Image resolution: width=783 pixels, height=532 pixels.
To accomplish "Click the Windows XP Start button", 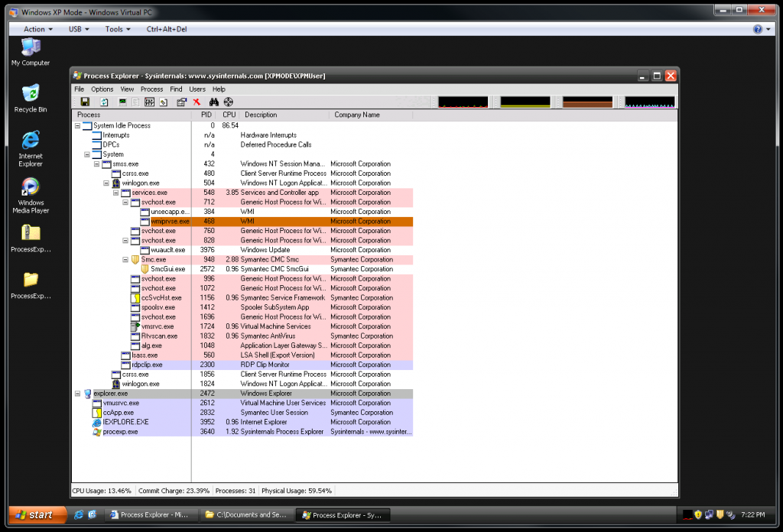I will pos(33,514).
